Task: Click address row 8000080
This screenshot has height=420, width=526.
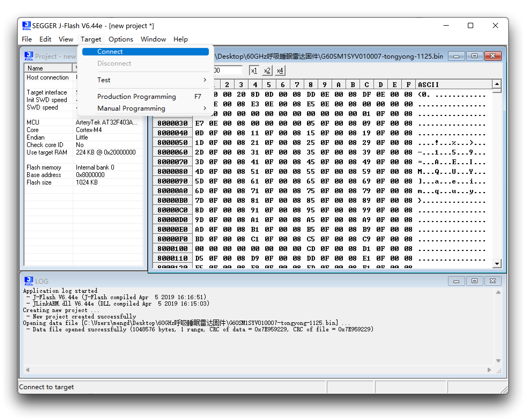Action: tap(173, 171)
